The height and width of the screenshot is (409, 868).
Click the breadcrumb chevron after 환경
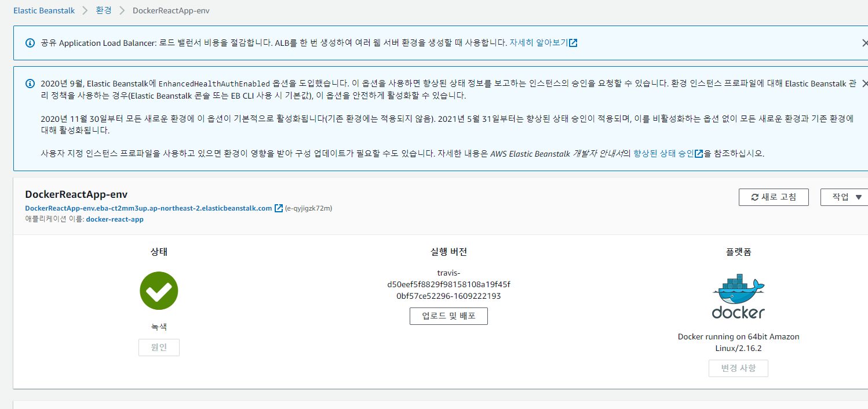click(x=122, y=10)
